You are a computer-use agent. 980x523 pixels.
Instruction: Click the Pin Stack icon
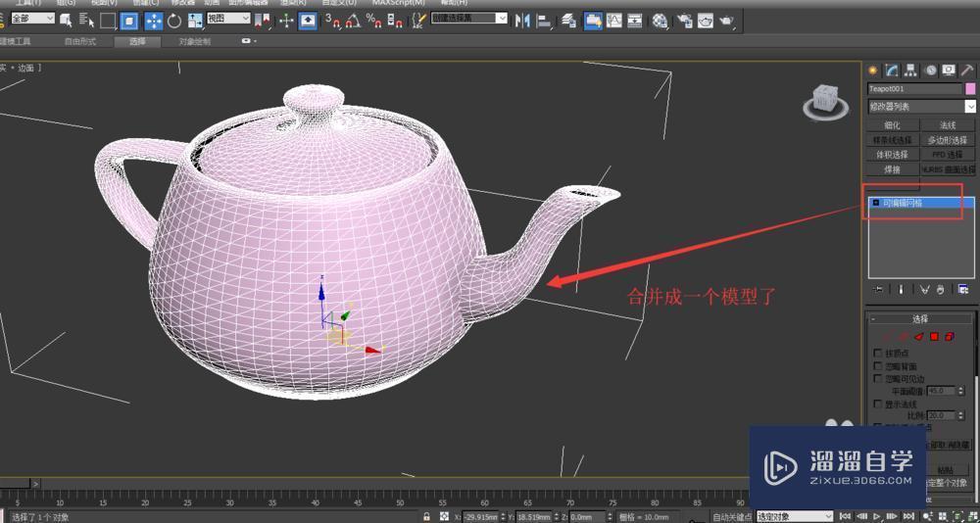tap(879, 289)
